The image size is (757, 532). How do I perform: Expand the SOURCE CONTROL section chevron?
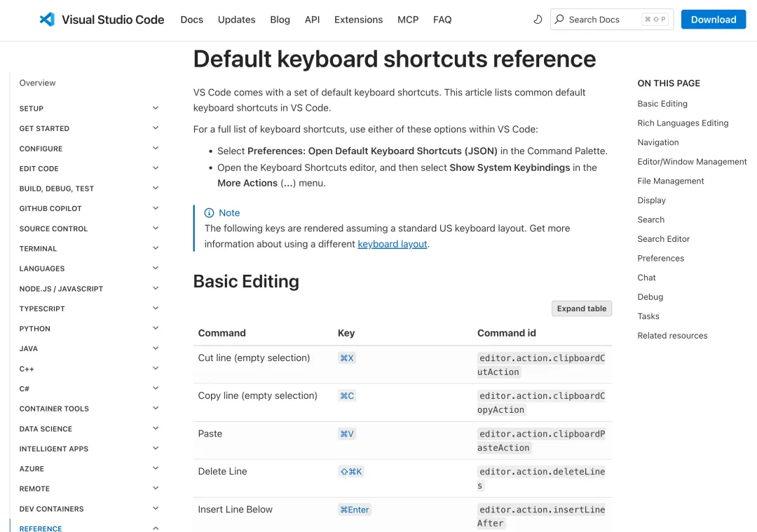tap(156, 229)
